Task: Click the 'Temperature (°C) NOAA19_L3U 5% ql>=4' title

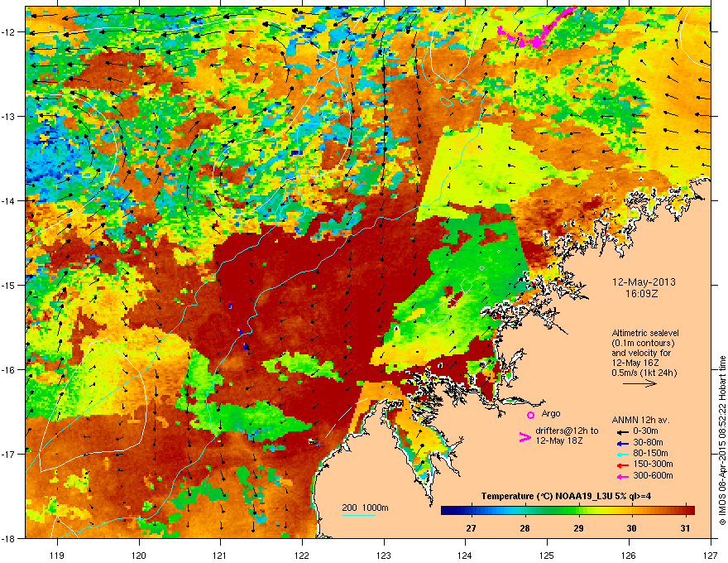Action: (x=566, y=496)
